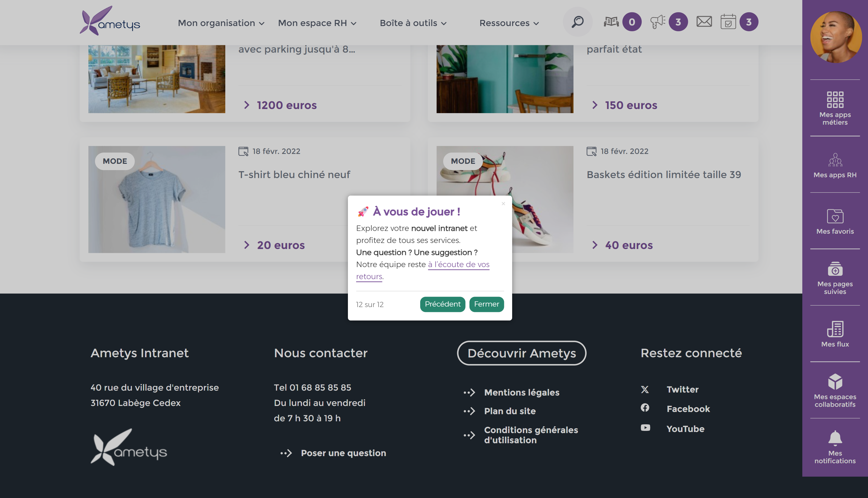The height and width of the screenshot is (498, 868).
Task: Open the T-shirt bleu chiné thumbnail
Action: coord(157,199)
